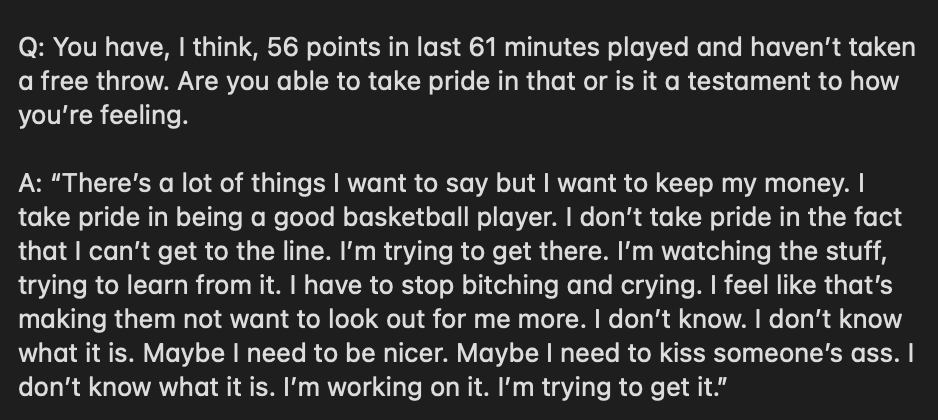This screenshot has height=420, width=938.
Task: Click the number "56" in the question
Action: tap(282, 47)
